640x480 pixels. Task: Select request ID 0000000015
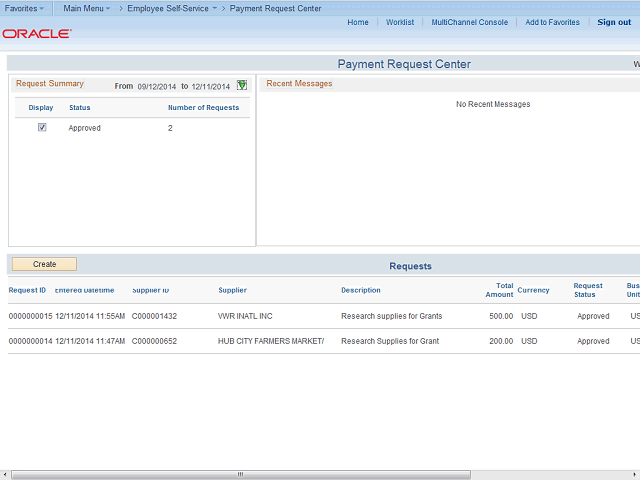pos(30,316)
